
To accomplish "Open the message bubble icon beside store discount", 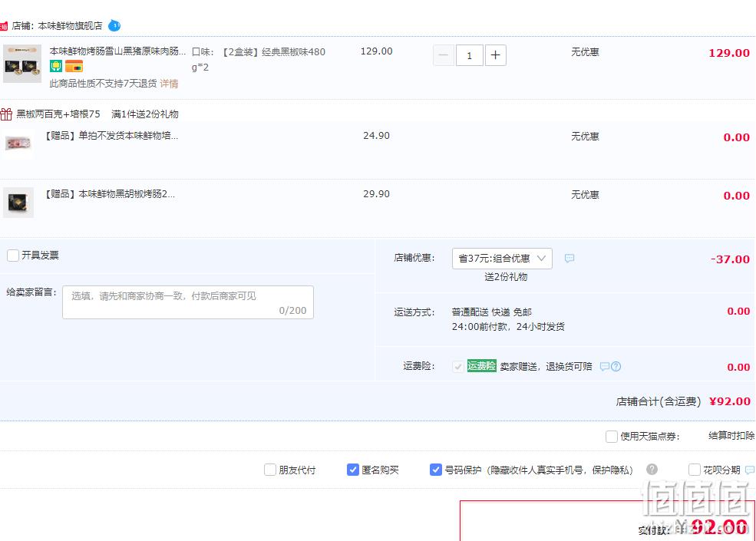I will coord(569,259).
